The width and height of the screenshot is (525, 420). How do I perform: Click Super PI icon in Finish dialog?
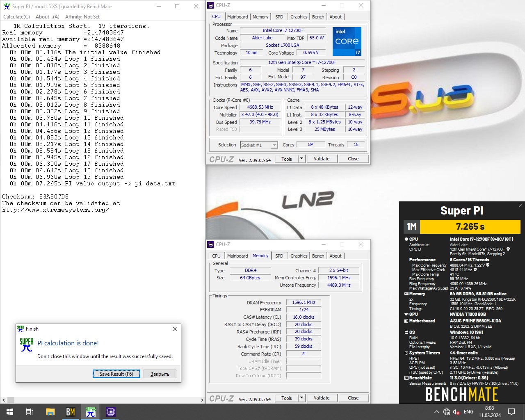tap(27, 345)
